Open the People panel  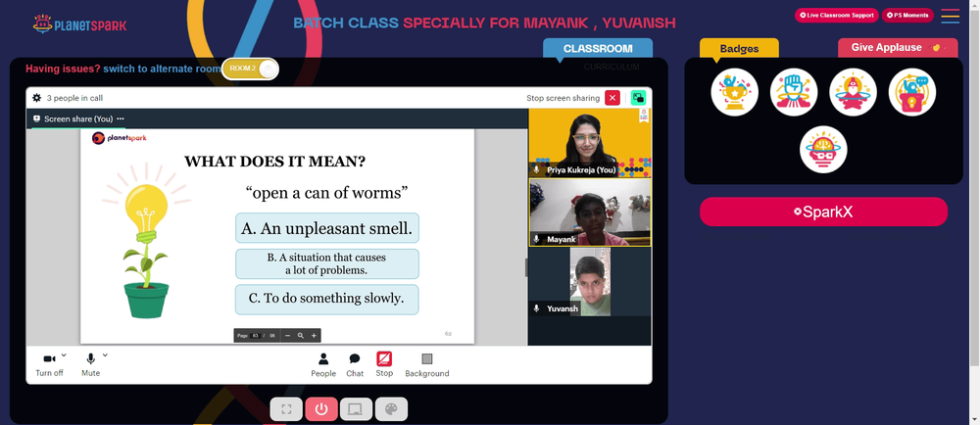coord(323,364)
